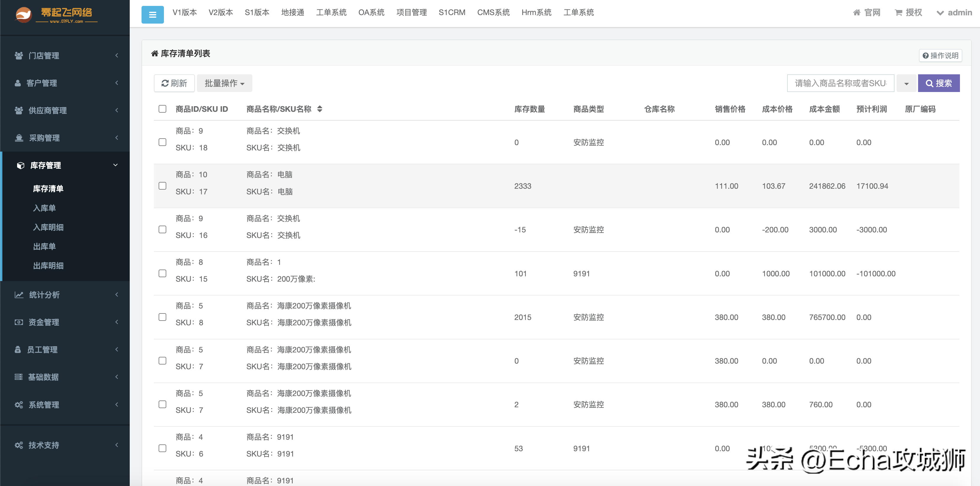Click the 预计利润 column header

tap(872, 109)
